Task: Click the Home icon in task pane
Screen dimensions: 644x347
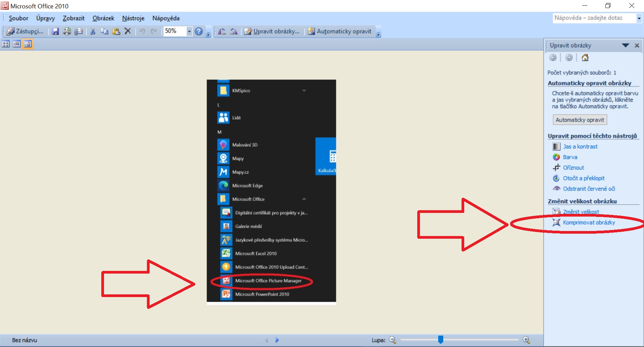Action: pyautogui.click(x=585, y=58)
